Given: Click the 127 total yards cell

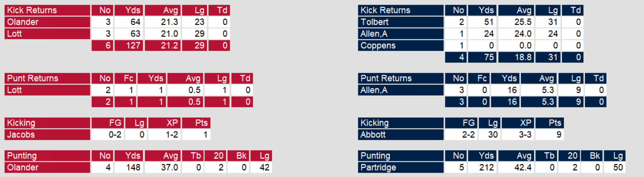Looking at the screenshot, I should 133,45.
